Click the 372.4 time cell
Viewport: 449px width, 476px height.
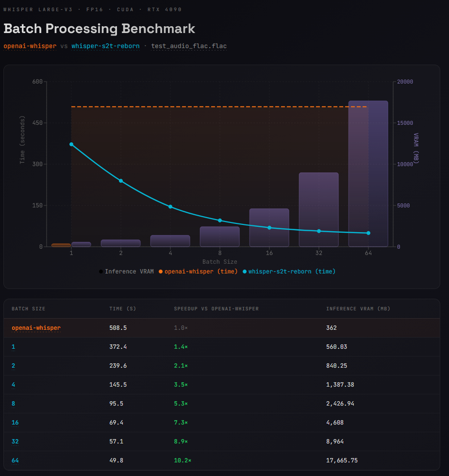point(118,347)
